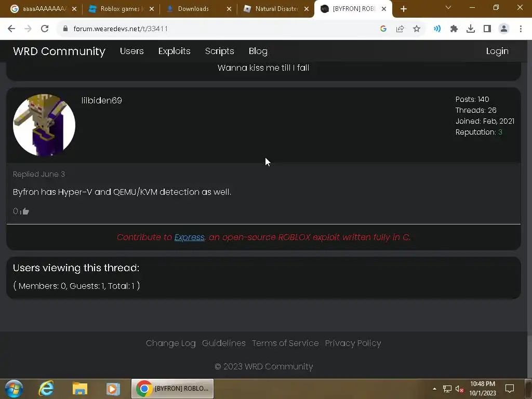Image resolution: width=532 pixels, height=399 pixels.
Task: Click the 'Posts: 140' stat
Action: click(x=472, y=99)
